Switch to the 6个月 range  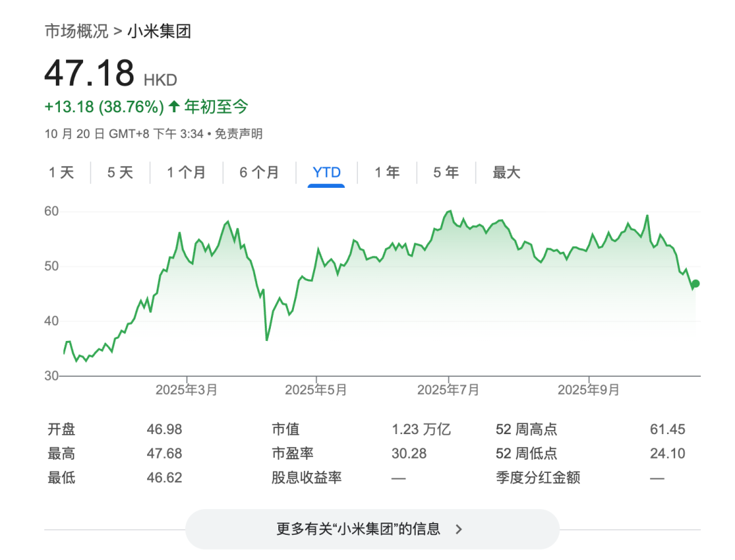tap(259, 173)
